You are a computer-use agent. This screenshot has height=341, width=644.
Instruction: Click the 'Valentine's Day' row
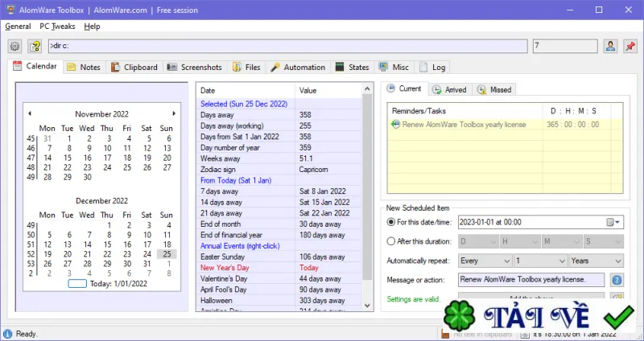[x=279, y=278]
